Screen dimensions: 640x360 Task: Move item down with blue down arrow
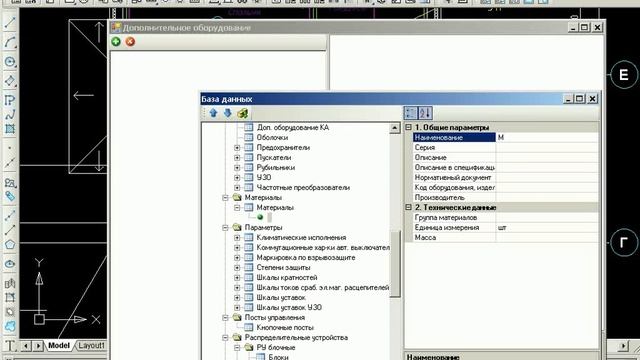[x=227, y=113]
